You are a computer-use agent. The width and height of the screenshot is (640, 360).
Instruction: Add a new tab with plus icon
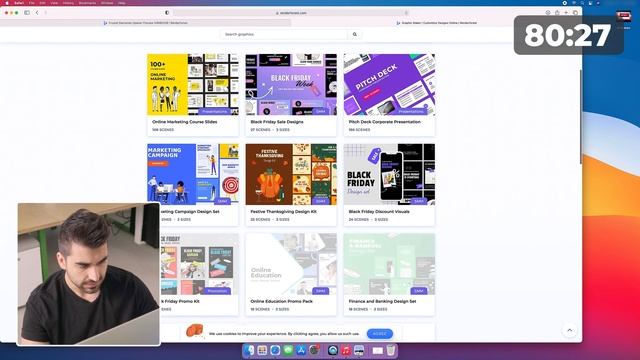(566, 13)
